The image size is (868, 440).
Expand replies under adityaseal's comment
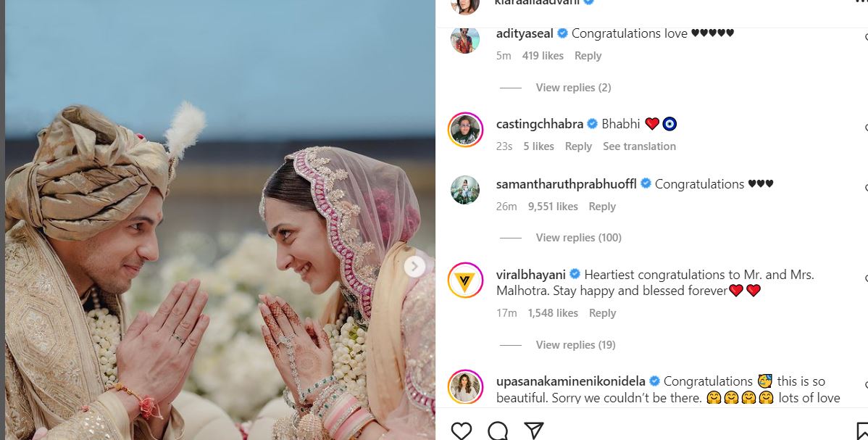point(572,87)
